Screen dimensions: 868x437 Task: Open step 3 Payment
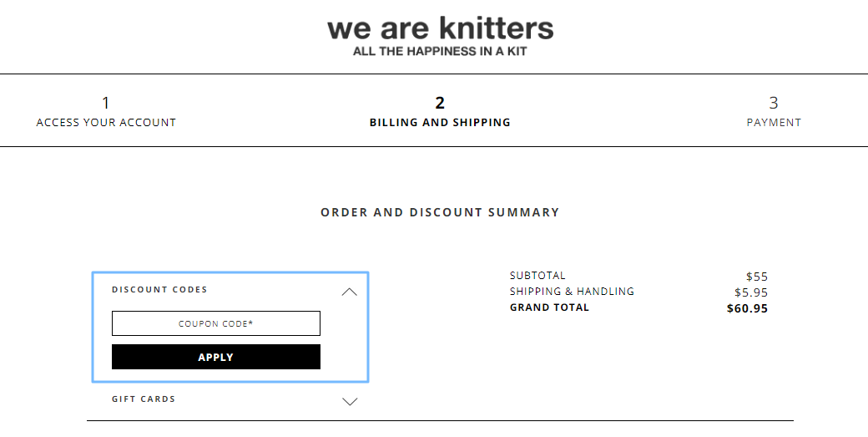point(774,111)
